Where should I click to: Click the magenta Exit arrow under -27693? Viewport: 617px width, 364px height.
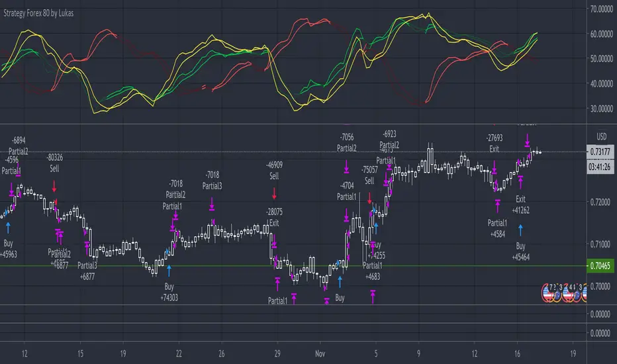(495, 167)
